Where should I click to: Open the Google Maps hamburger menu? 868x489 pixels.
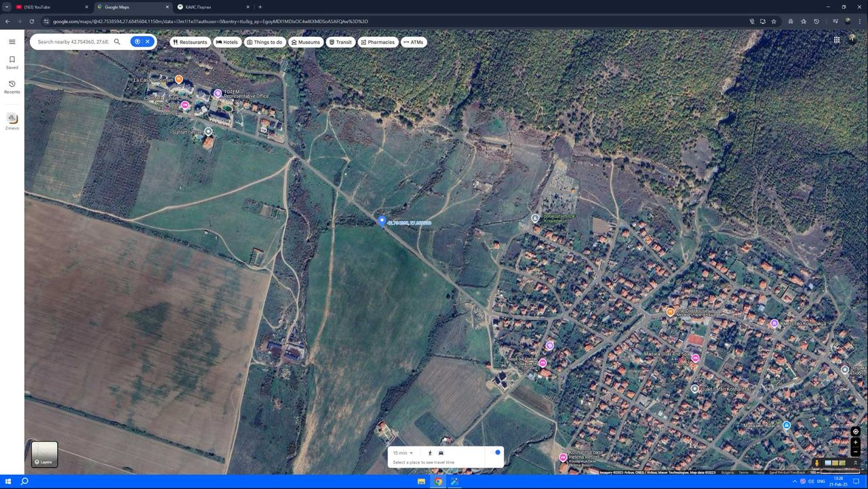12,41
